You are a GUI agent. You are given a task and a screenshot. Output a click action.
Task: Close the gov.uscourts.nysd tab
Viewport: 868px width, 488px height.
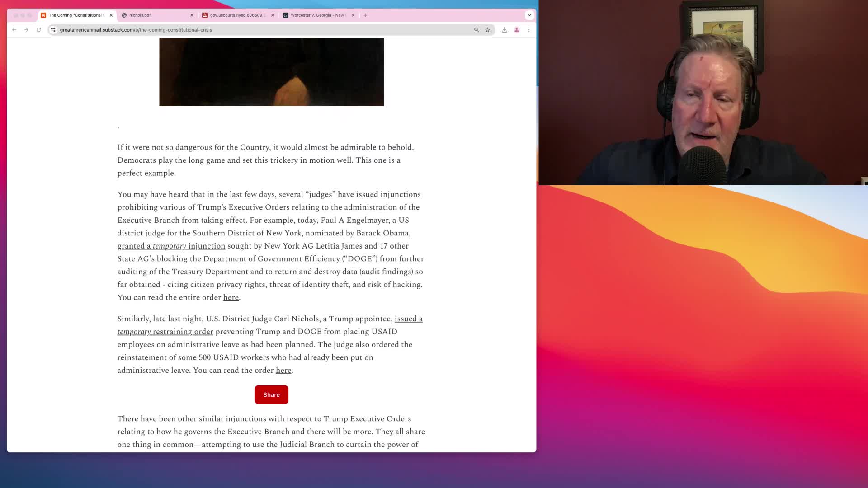coord(273,15)
